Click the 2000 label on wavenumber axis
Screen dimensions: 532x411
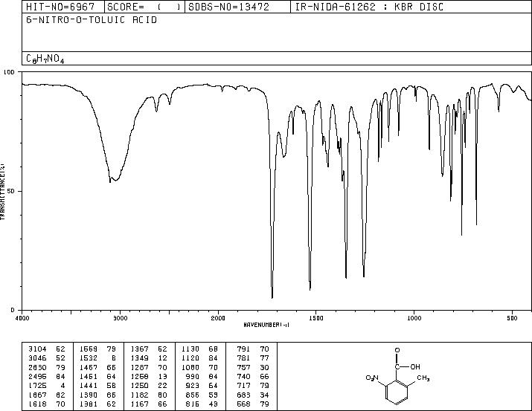point(218,318)
